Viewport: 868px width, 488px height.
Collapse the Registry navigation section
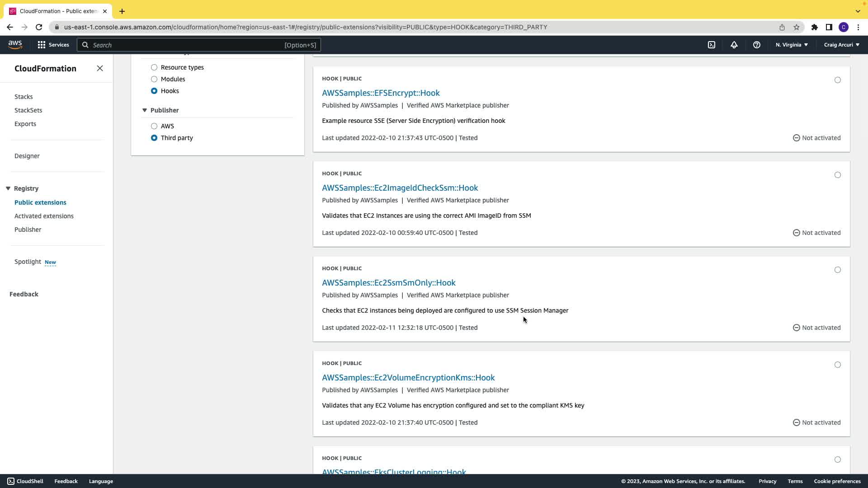pyautogui.click(x=8, y=188)
